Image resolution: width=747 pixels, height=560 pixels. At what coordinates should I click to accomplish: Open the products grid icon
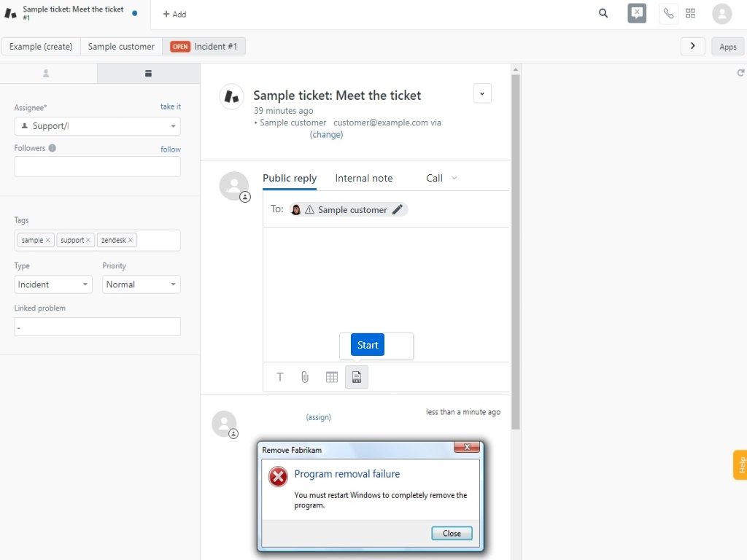point(690,13)
